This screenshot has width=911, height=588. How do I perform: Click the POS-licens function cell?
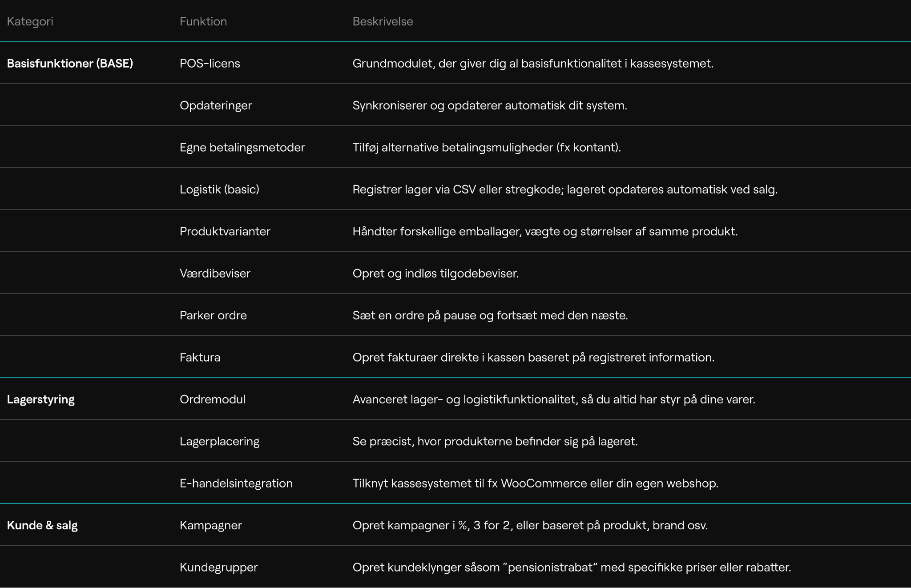pyautogui.click(x=210, y=63)
